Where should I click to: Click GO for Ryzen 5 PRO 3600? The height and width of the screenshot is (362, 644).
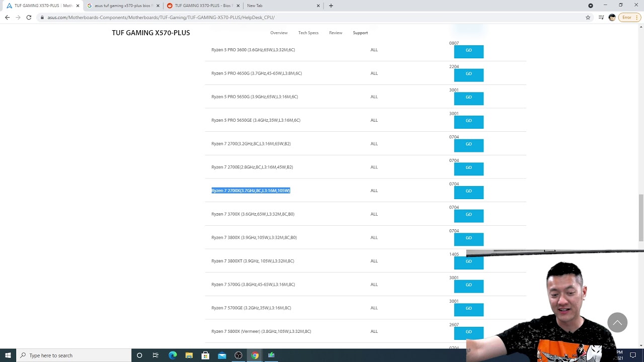468,51
